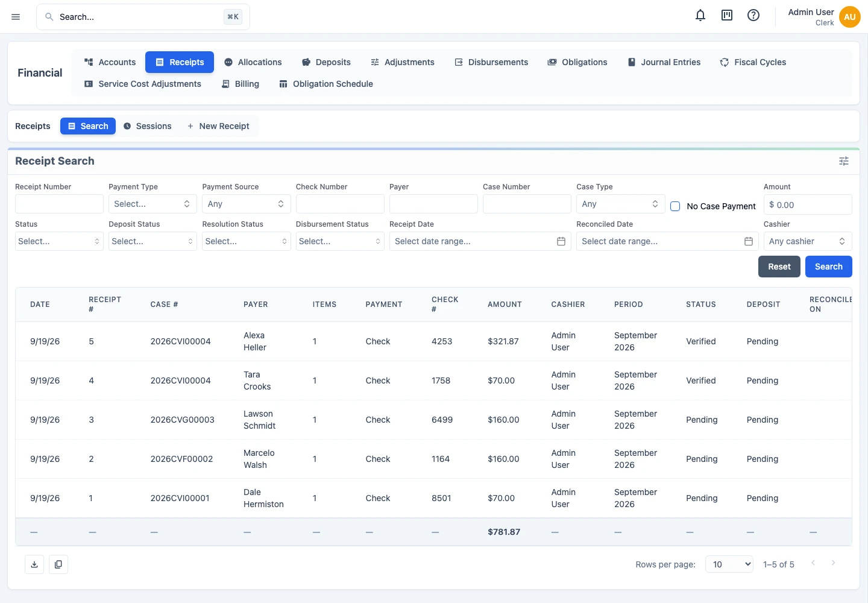Open the Obligation Schedule tab
This screenshot has height=603, width=868.
[325, 84]
